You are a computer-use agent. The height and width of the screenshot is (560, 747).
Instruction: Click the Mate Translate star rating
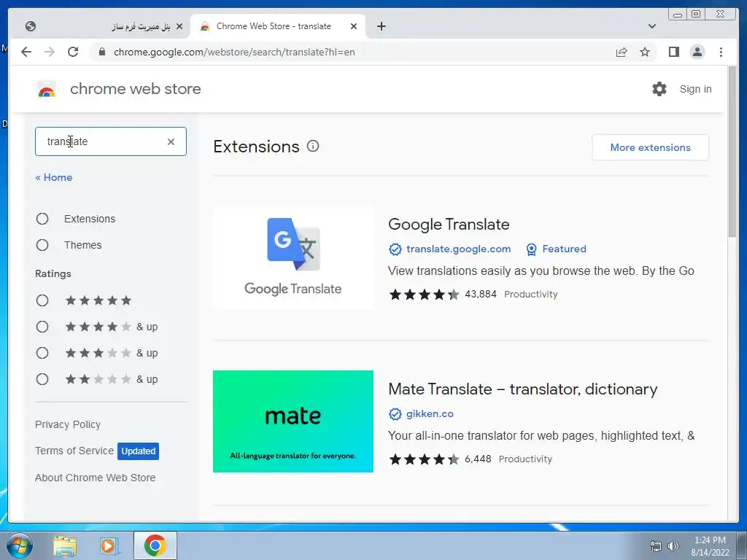coord(424,459)
